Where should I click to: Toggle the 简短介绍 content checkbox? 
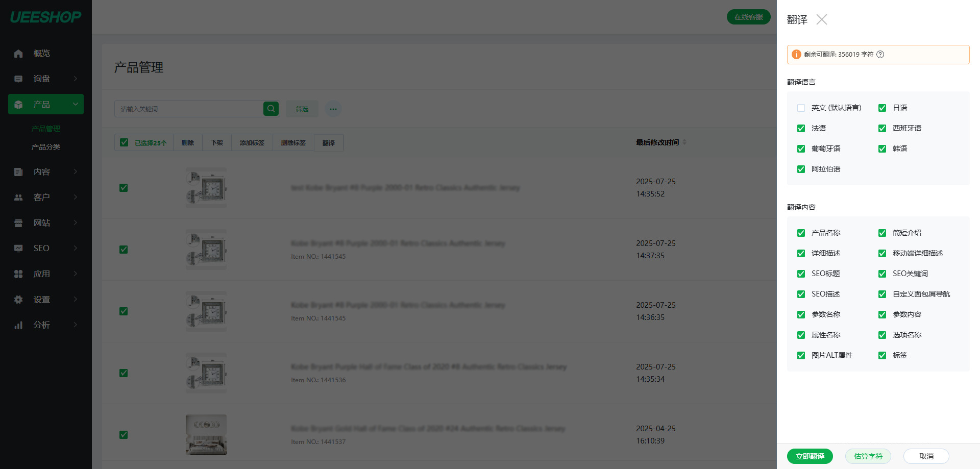tap(882, 233)
